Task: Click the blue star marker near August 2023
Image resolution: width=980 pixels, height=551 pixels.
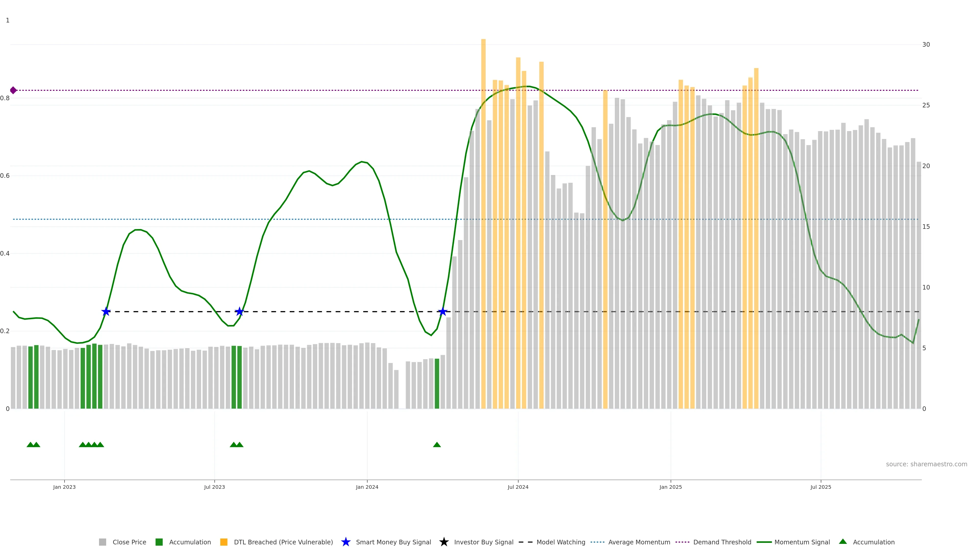Action: tap(239, 311)
